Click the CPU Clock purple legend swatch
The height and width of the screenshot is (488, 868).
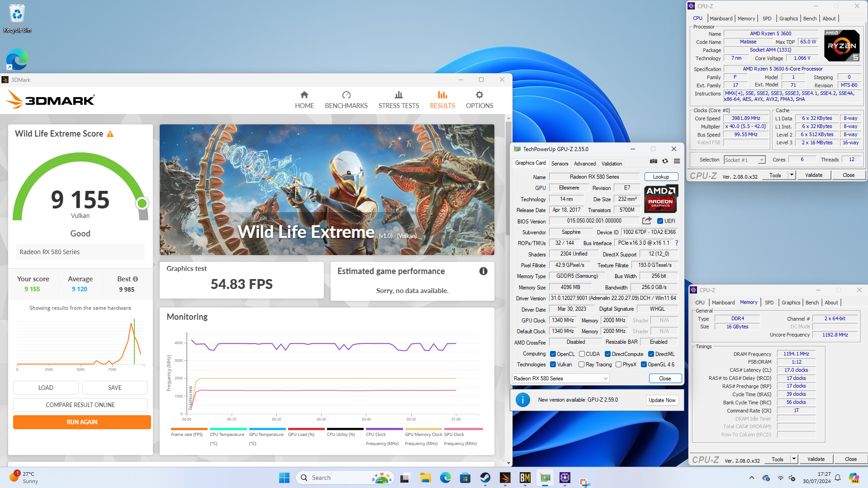point(384,429)
